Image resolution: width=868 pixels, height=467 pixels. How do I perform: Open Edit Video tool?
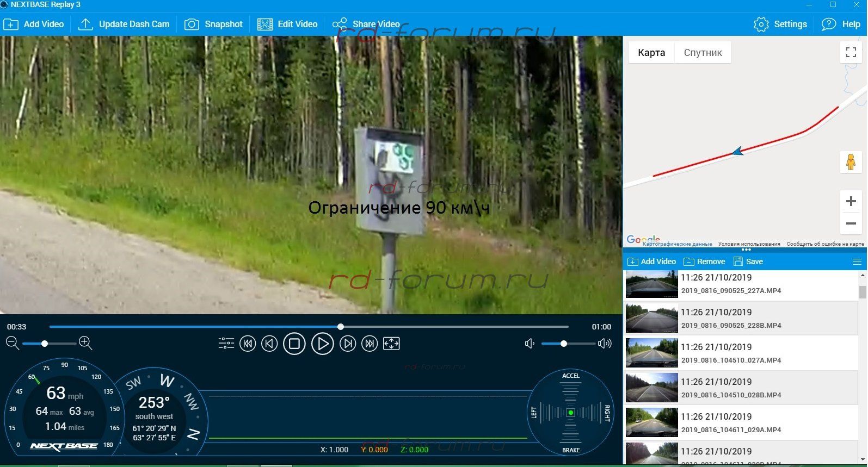(x=287, y=24)
